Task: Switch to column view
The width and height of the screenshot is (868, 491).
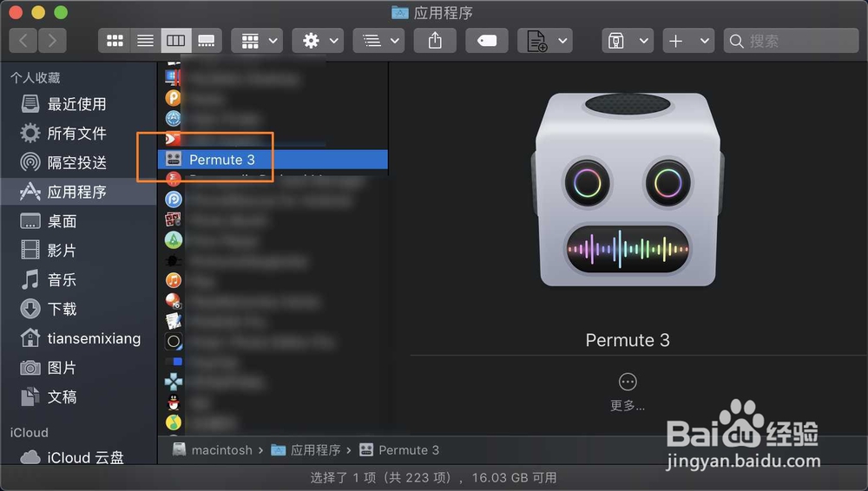Action: 176,41
